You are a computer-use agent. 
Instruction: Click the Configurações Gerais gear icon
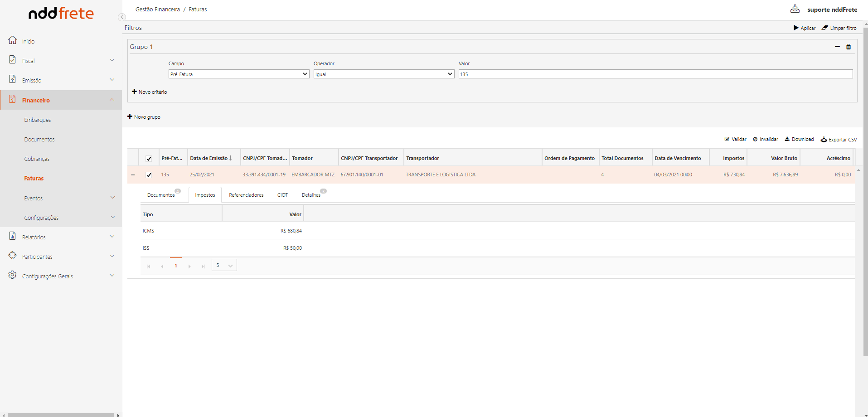point(13,275)
